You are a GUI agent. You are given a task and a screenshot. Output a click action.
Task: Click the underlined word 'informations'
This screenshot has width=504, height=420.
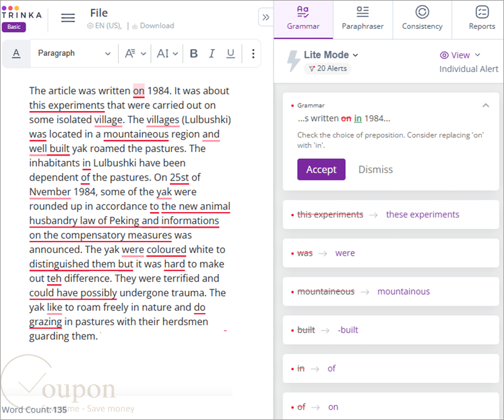(x=190, y=221)
